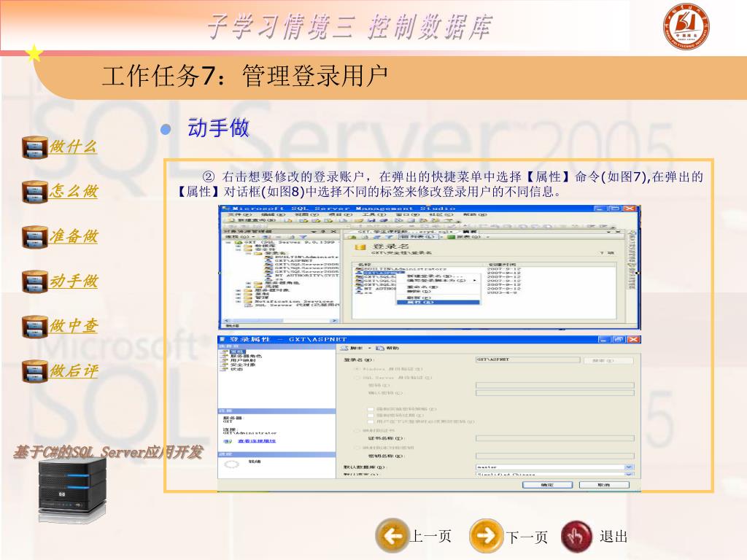Click the filter funnel icon in summary toolbar
Screen dimensions: 747x560
390,237
